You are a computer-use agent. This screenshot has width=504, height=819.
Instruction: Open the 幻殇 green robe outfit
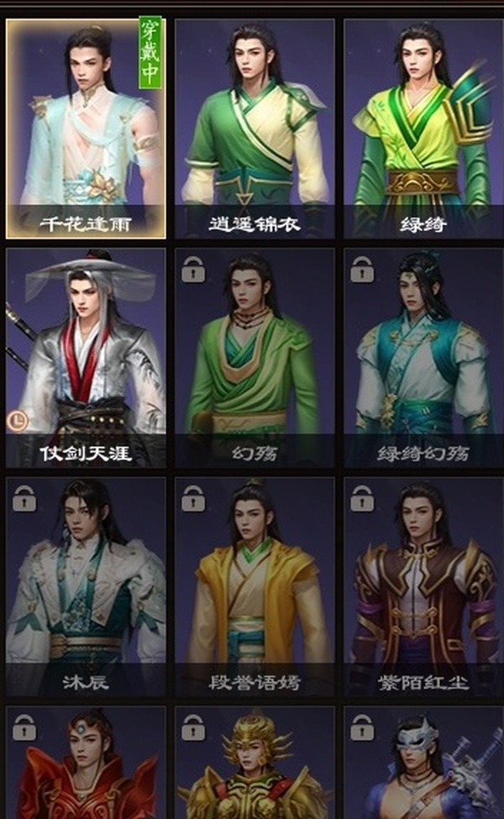click(255, 358)
